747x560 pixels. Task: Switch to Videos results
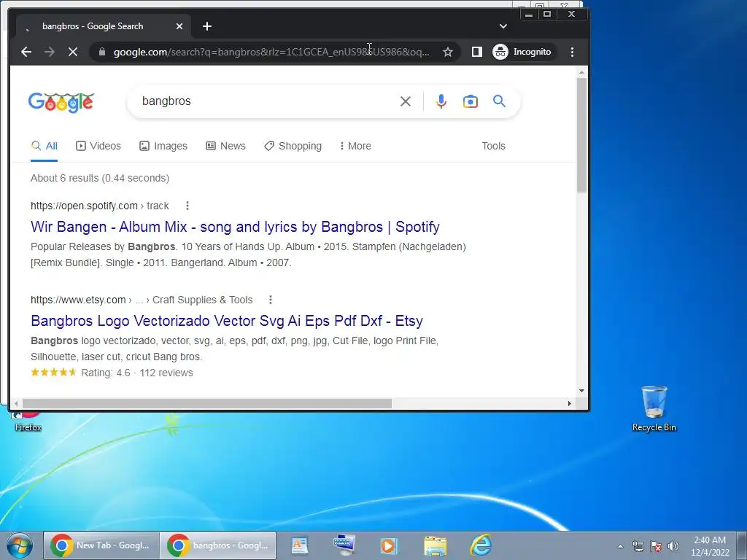98,146
